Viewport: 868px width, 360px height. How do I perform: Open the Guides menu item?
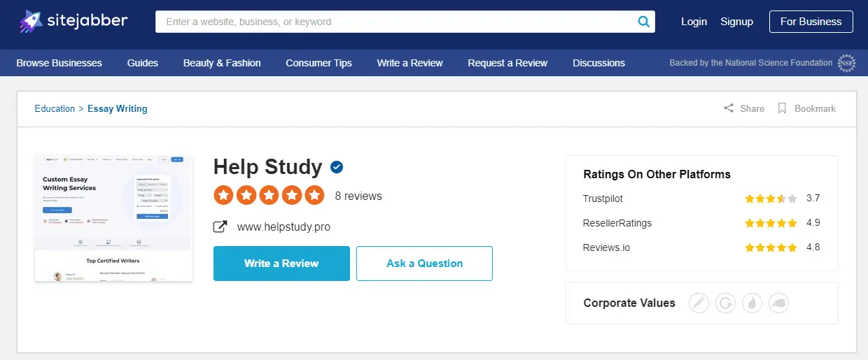pos(143,63)
